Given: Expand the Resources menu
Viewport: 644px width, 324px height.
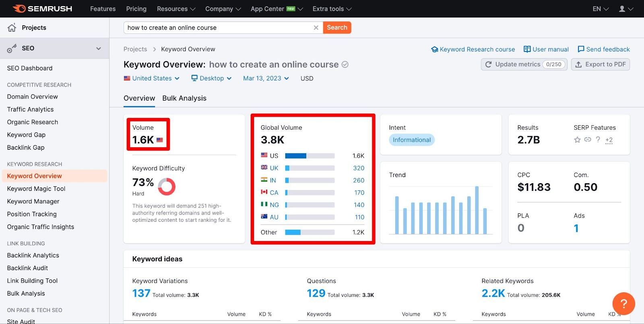Looking at the screenshot, I should point(176,8).
